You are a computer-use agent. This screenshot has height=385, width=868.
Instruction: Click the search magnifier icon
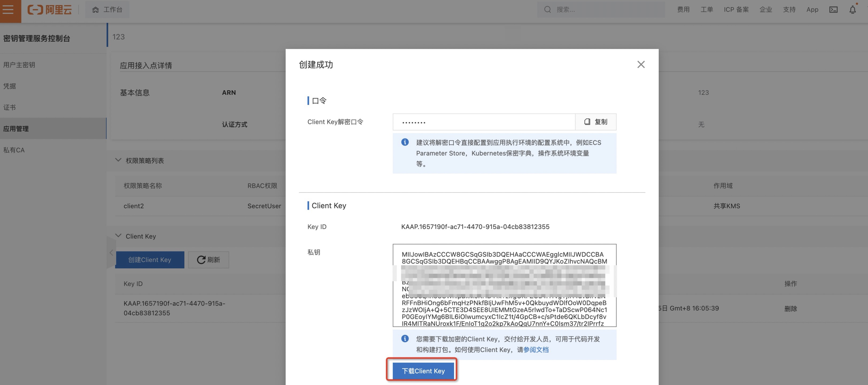coord(548,9)
